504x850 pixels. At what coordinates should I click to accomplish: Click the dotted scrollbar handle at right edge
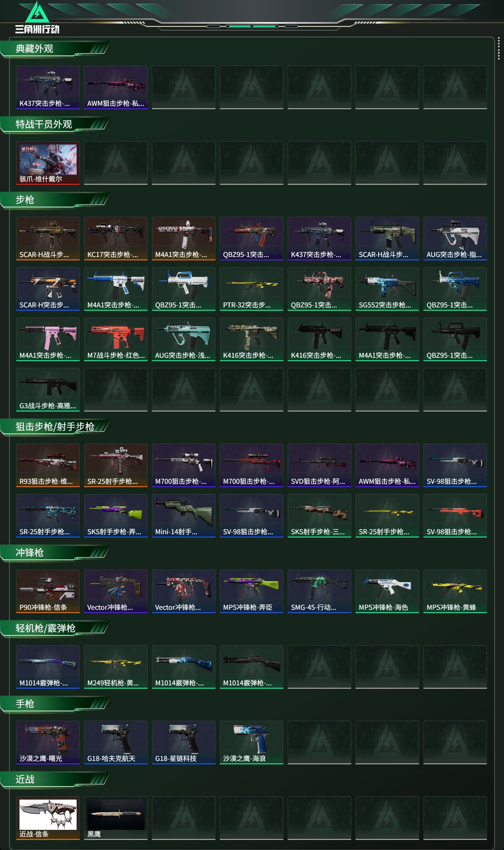(499, 49)
